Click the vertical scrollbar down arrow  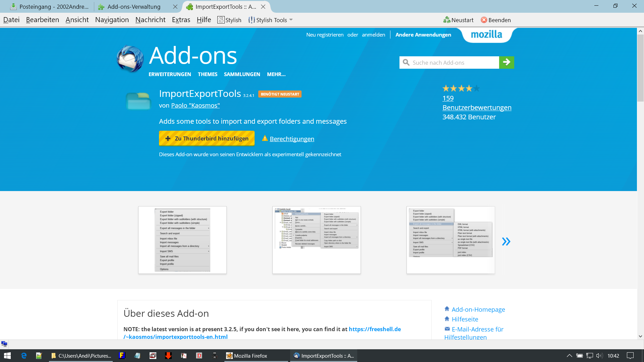point(640,336)
